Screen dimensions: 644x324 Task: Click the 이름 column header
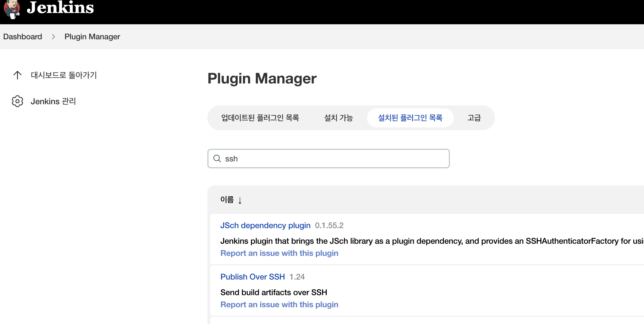coord(227,200)
